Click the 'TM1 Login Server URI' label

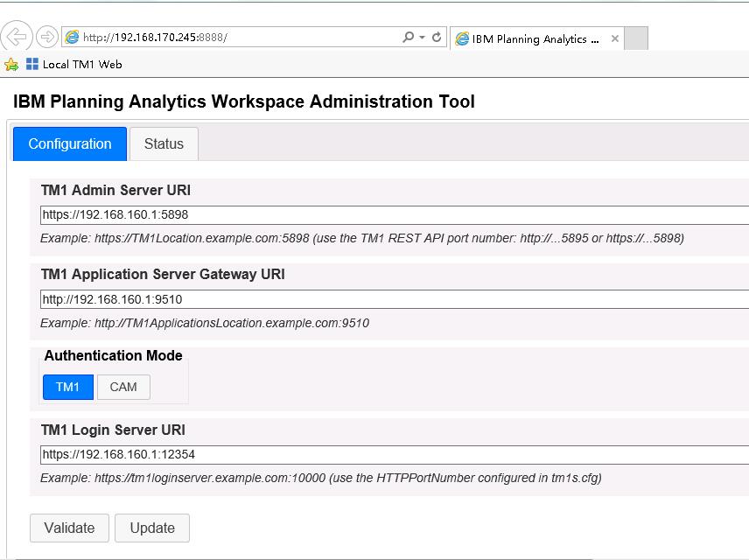pyautogui.click(x=113, y=430)
